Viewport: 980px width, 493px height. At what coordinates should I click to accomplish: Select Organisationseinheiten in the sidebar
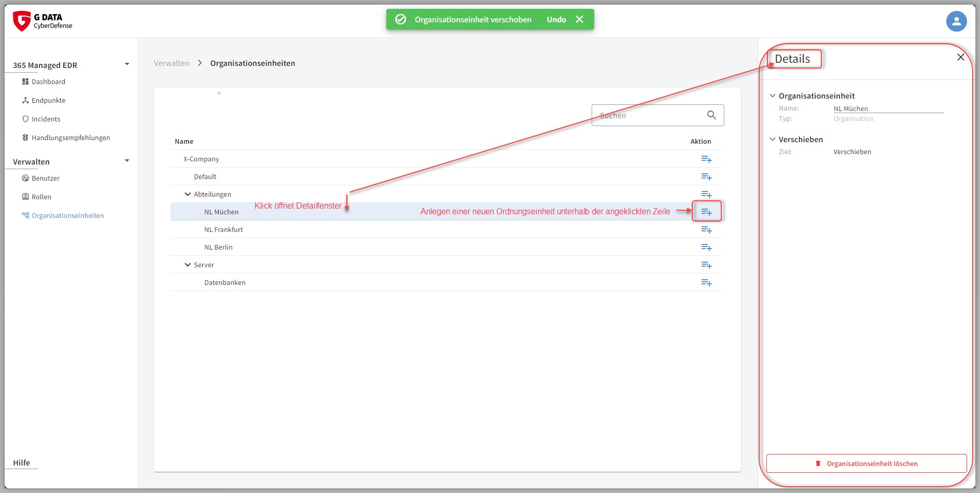67,215
